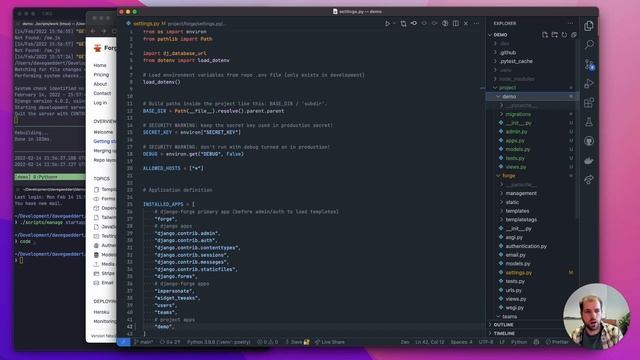Click the Python 3.9.8 interpreter selector
640x360 pixels.
point(218,342)
